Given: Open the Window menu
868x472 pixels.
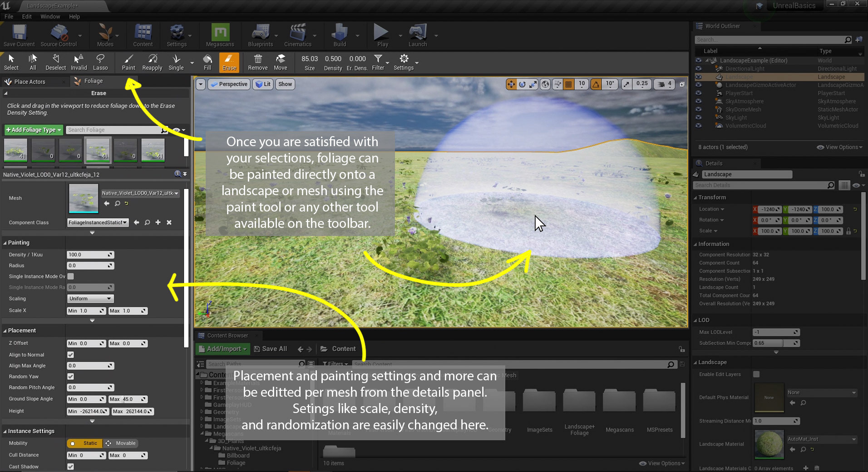Looking at the screenshot, I should point(50,16).
